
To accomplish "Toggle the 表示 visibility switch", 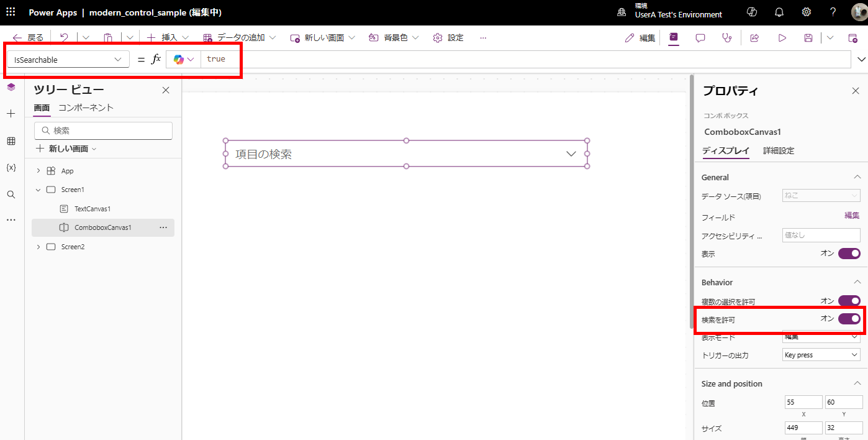I will [x=849, y=254].
